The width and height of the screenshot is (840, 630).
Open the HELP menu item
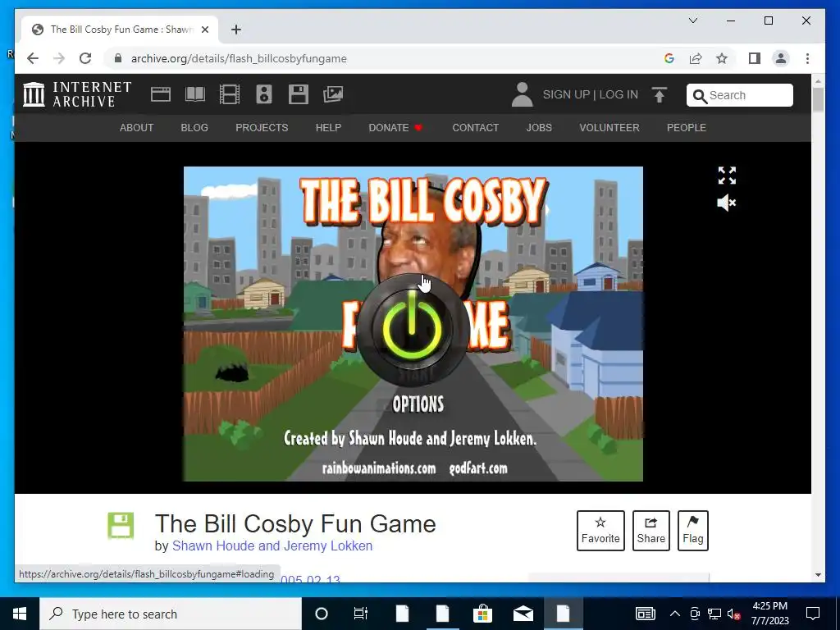click(x=328, y=127)
